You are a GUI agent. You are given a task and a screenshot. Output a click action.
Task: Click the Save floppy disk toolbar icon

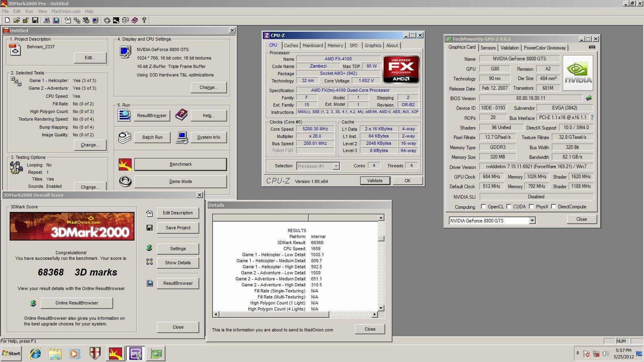coord(35,20)
